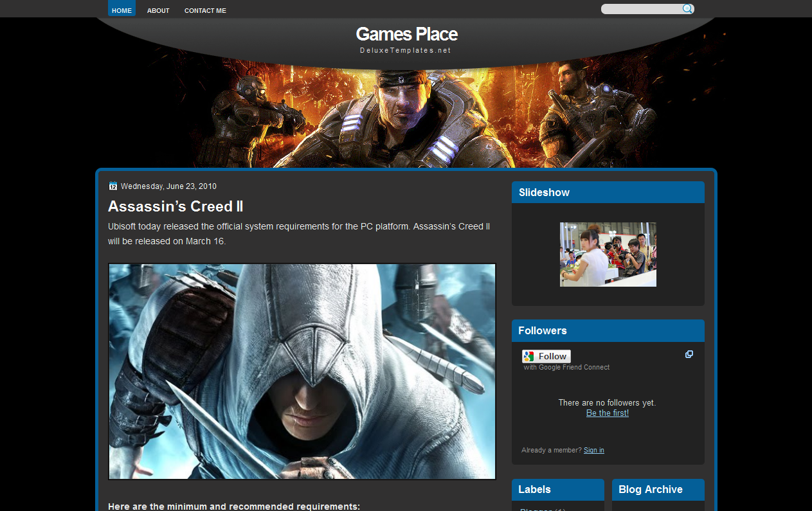
Task: Click 'Here are the minimum and recommended requirements:' text
Action: click(x=234, y=506)
